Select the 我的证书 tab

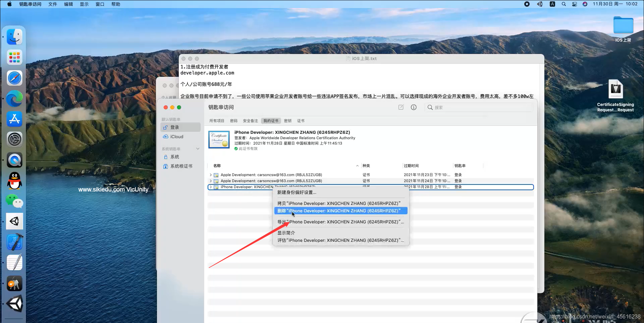[271, 121]
